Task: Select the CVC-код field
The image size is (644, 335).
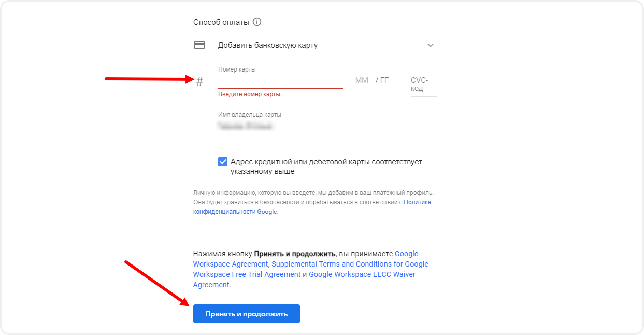Action: [422, 85]
